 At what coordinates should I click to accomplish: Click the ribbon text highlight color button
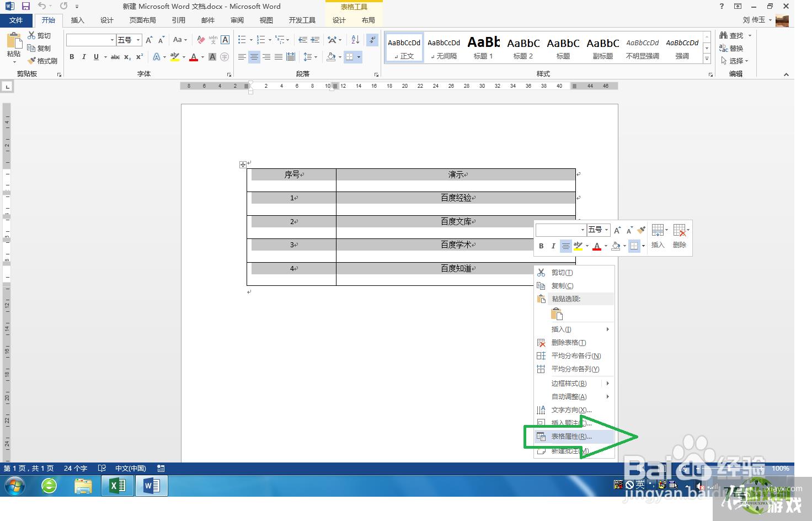pos(175,57)
